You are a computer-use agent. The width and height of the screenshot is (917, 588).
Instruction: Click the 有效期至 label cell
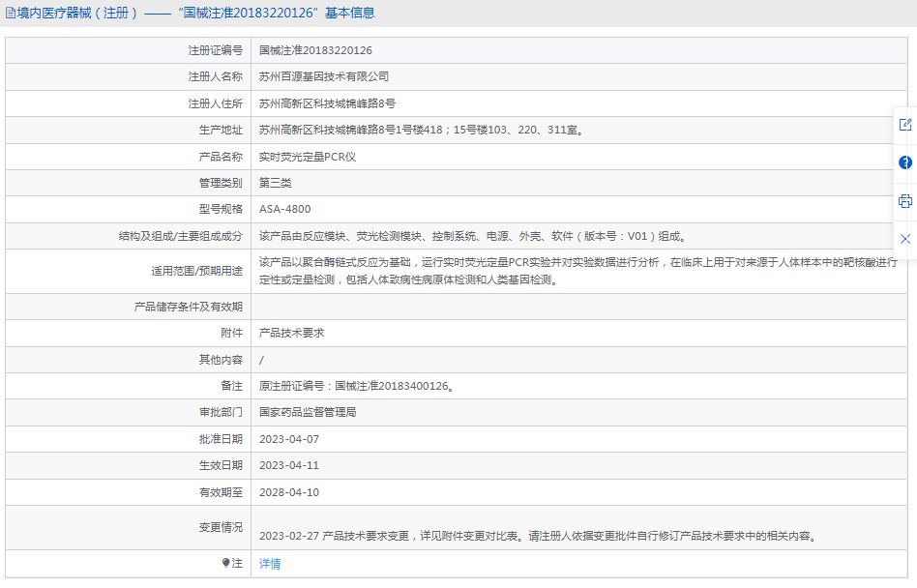pos(129,492)
